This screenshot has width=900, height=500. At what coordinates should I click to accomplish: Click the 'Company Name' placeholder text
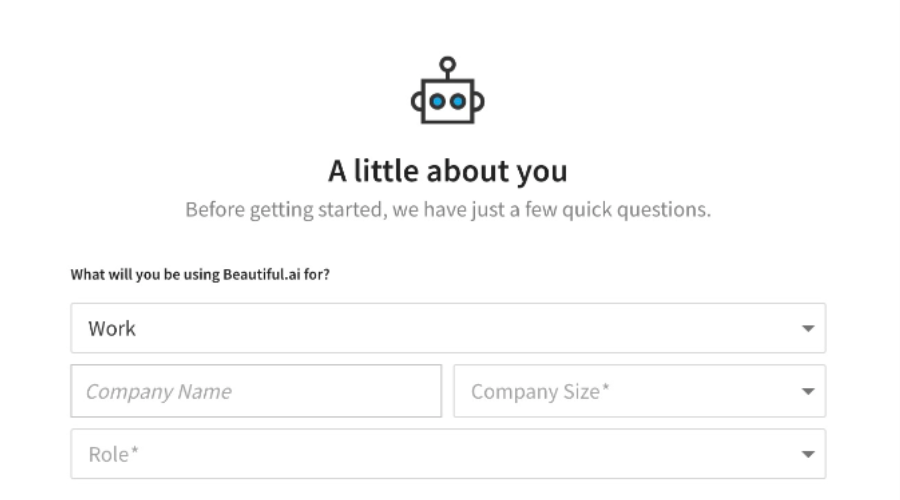pos(158,392)
